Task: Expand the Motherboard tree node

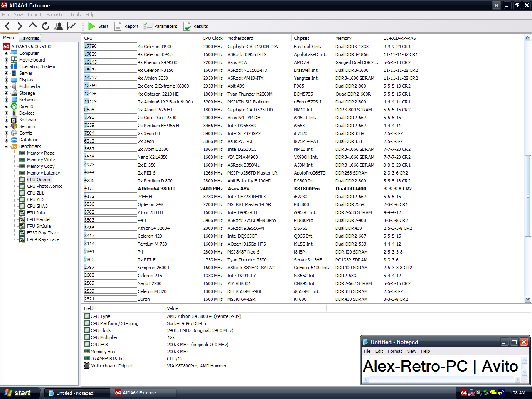Action: coord(6,60)
